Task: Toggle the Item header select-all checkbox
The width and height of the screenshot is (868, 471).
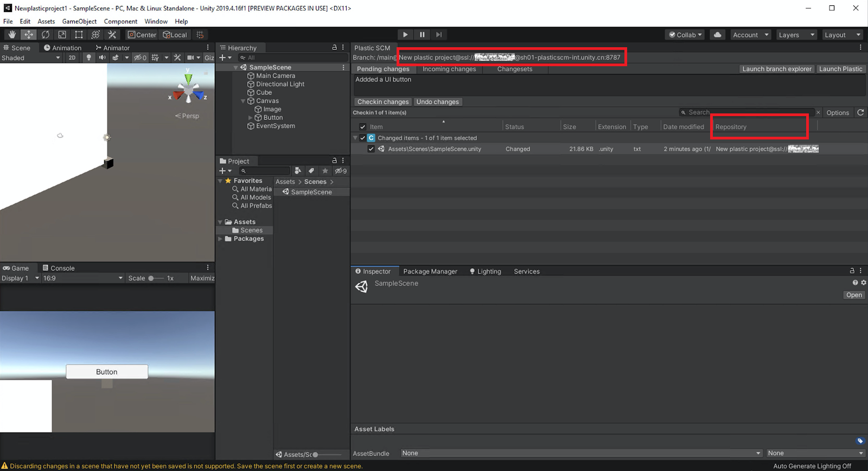Action: (363, 127)
